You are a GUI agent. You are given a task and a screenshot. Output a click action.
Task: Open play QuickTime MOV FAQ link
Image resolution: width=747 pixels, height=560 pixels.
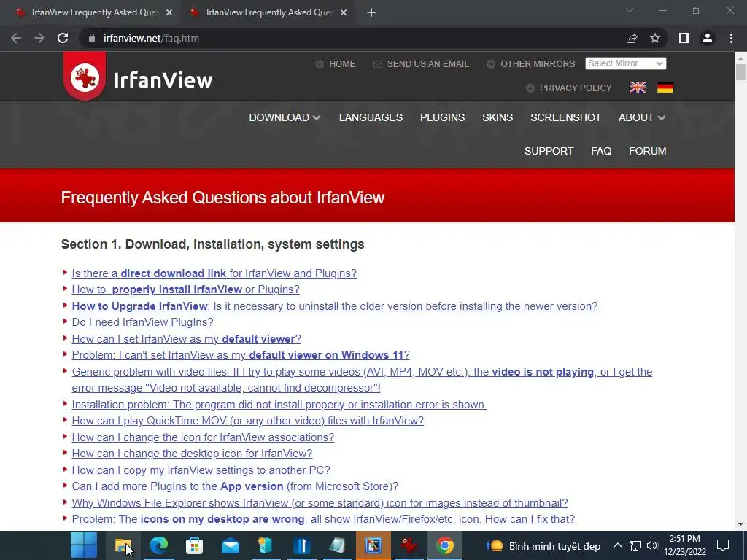click(248, 421)
